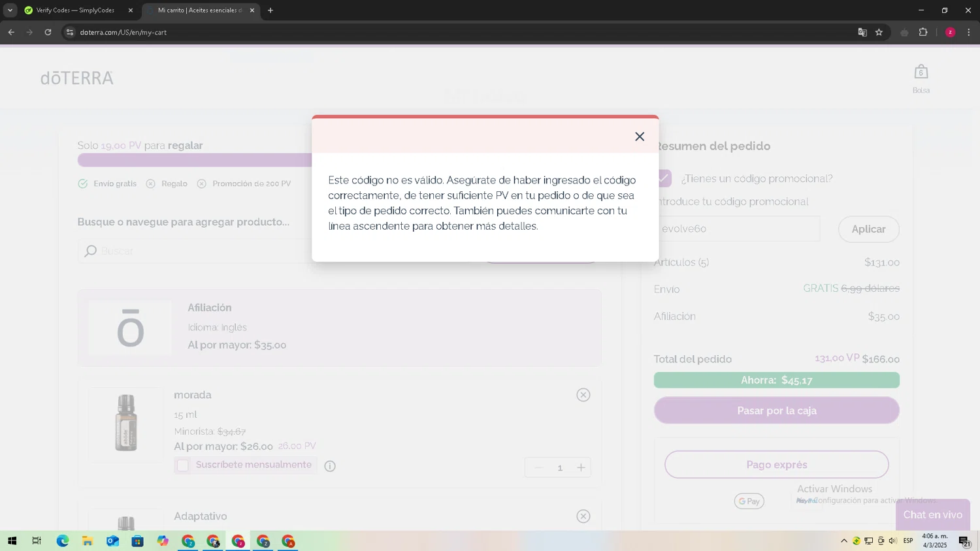Go forward in browser history
Image resolution: width=980 pixels, height=551 pixels.
tap(29, 32)
